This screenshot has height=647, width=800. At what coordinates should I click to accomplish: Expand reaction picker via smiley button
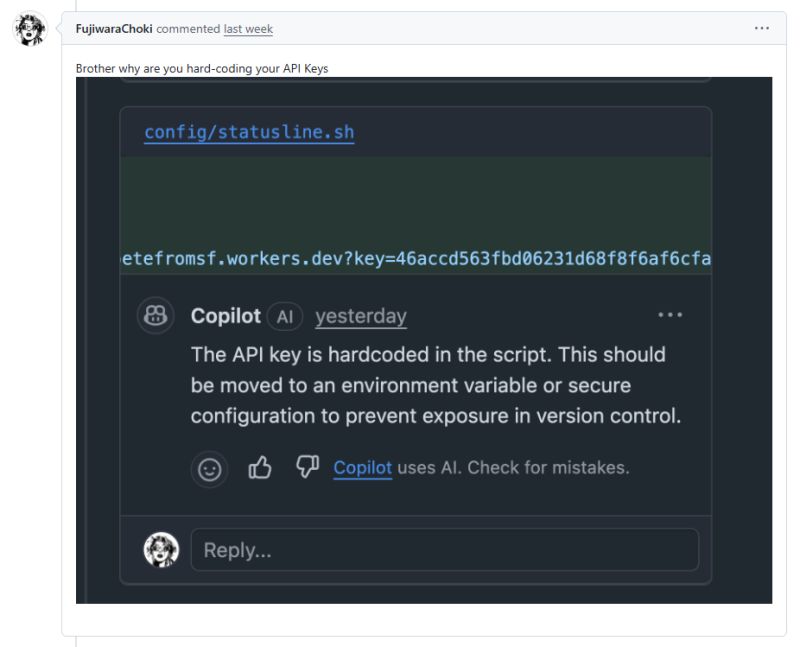[x=209, y=467]
